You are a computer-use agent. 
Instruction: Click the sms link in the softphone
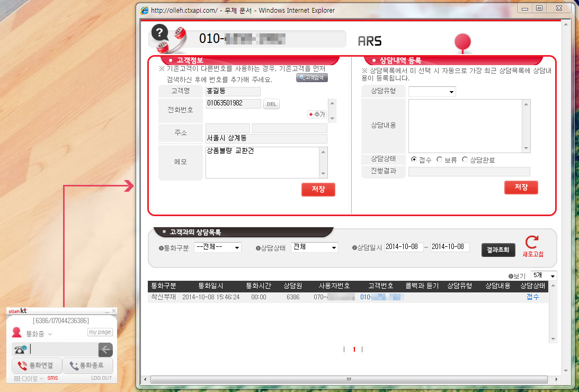[52, 378]
